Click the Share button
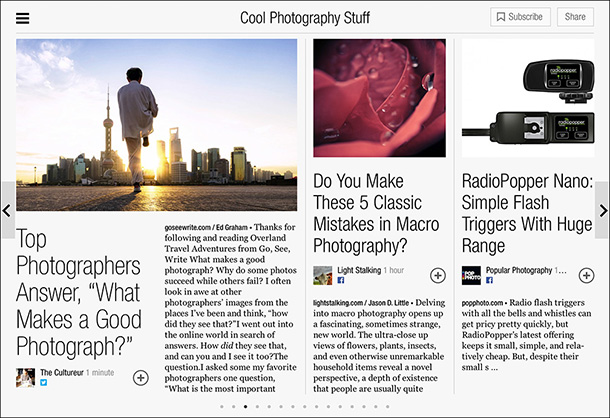The width and height of the screenshot is (610, 418). point(575,17)
